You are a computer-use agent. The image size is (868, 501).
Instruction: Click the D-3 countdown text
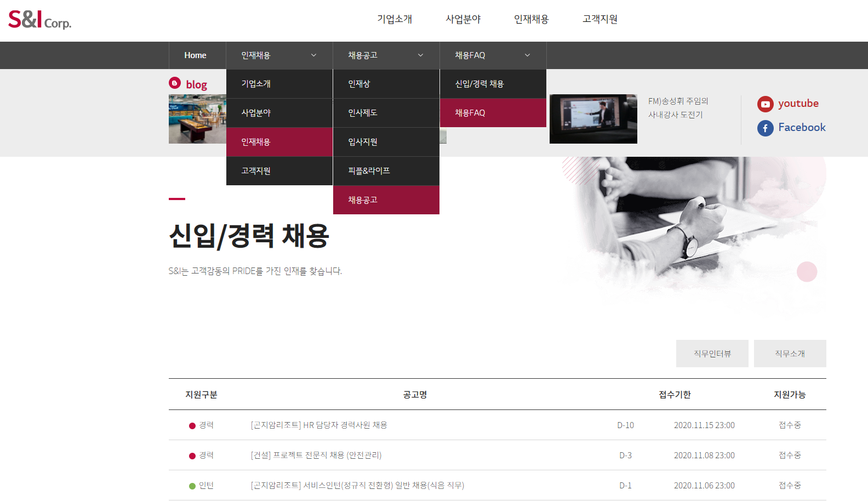[625, 456]
